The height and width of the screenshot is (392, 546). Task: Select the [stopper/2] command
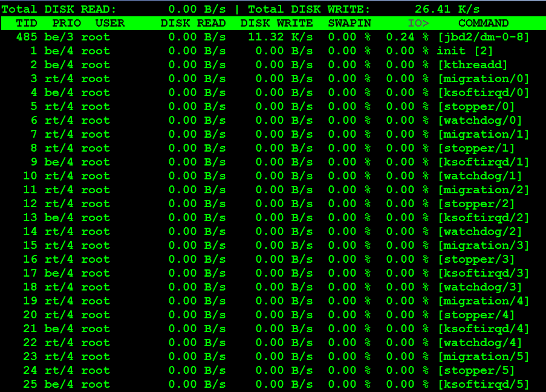coord(476,204)
